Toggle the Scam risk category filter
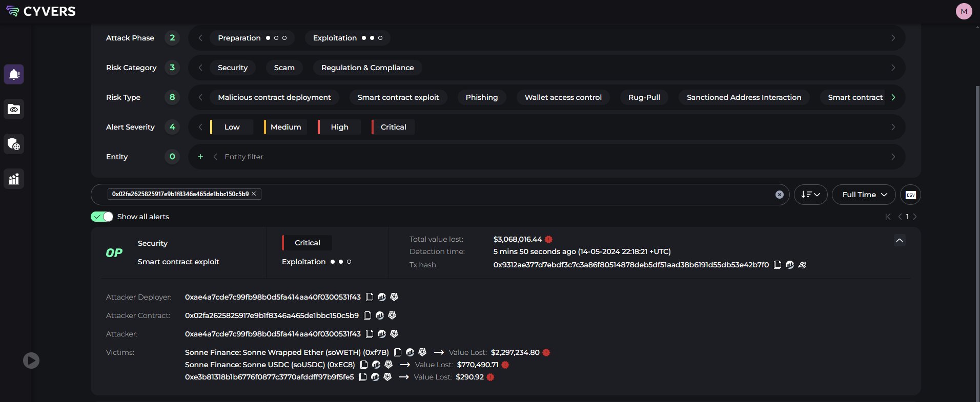The height and width of the screenshot is (402, 980). [x=284, y=68]
